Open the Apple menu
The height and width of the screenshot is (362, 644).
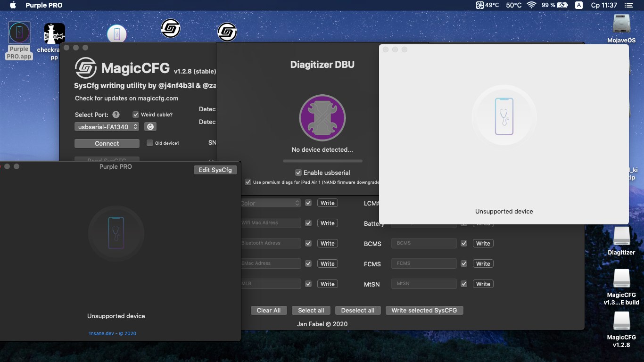13,5
